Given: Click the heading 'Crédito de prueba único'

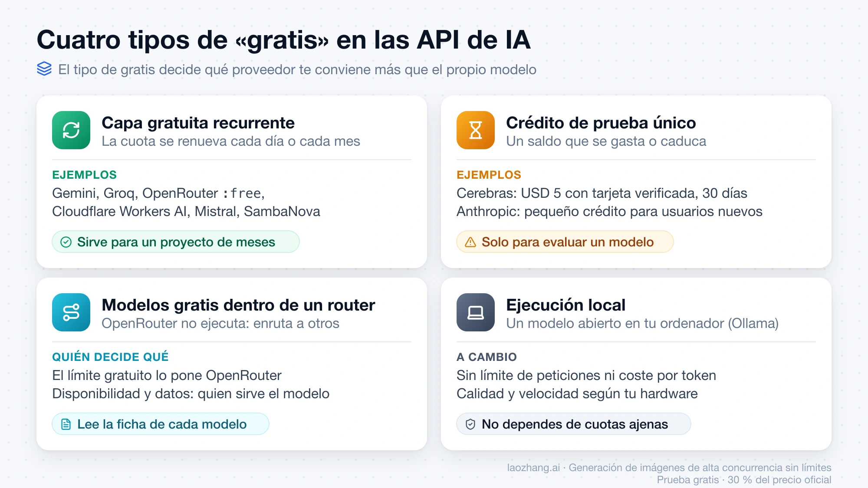Looking at the screenshot, I should 601,123.
